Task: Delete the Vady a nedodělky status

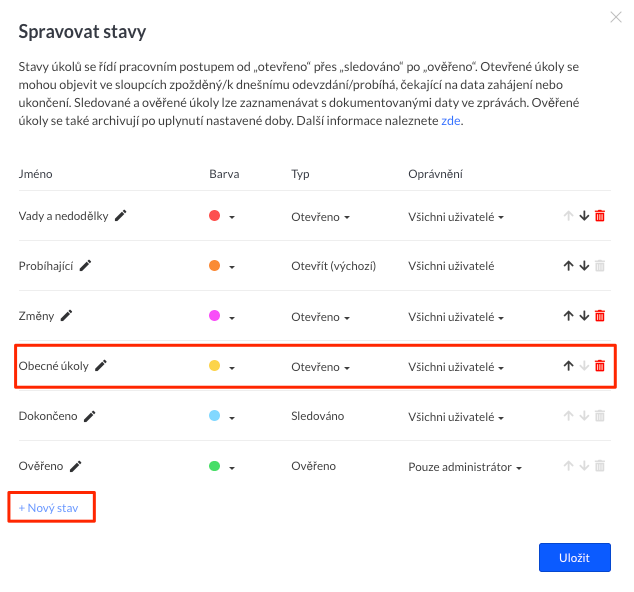Action: pos(600,216)
